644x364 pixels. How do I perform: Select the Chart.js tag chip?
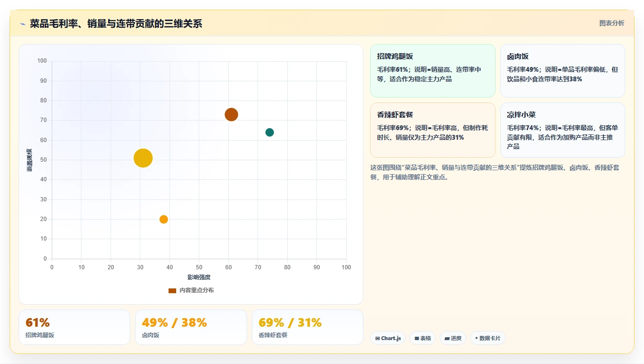[388, 338]
